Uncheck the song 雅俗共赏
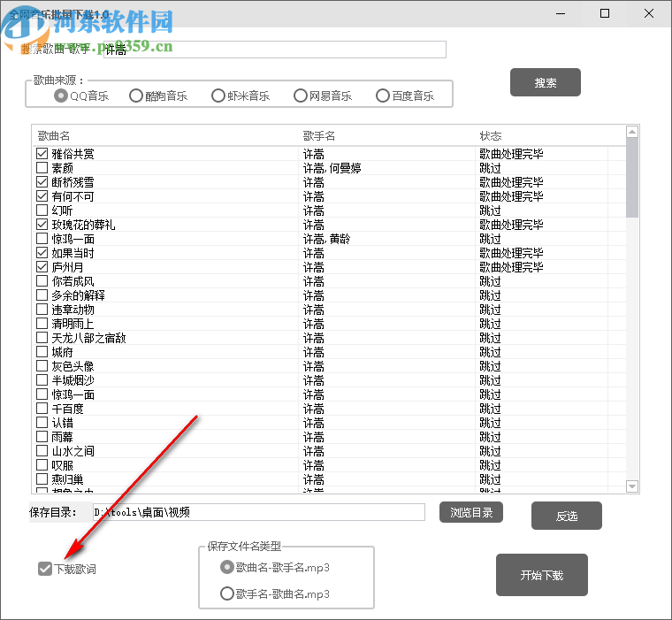This screenshot has height=620, width=672. coord(42,153)
